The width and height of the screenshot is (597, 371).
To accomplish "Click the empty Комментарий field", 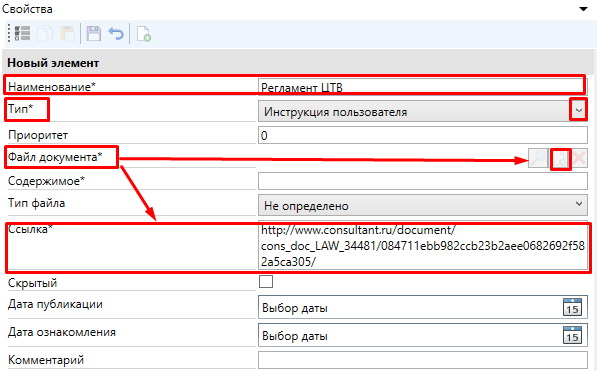I will click(x=423, y=360).
